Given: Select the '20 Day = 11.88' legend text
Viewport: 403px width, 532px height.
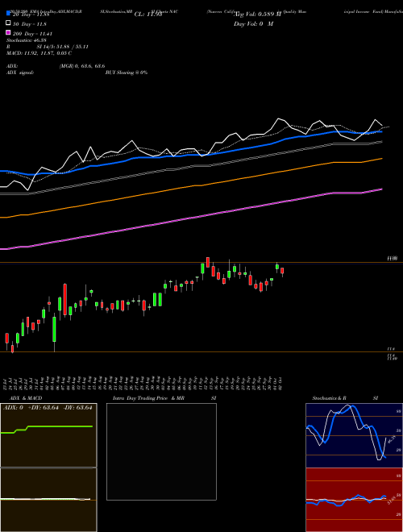Looking at the screenshot, I should [31, 15].
